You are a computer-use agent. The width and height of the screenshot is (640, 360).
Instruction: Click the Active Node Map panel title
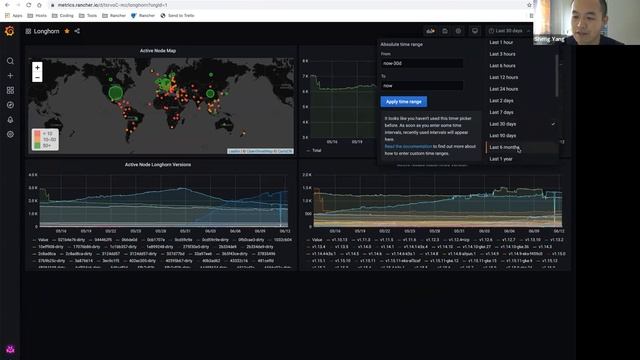tap(158, 51)
